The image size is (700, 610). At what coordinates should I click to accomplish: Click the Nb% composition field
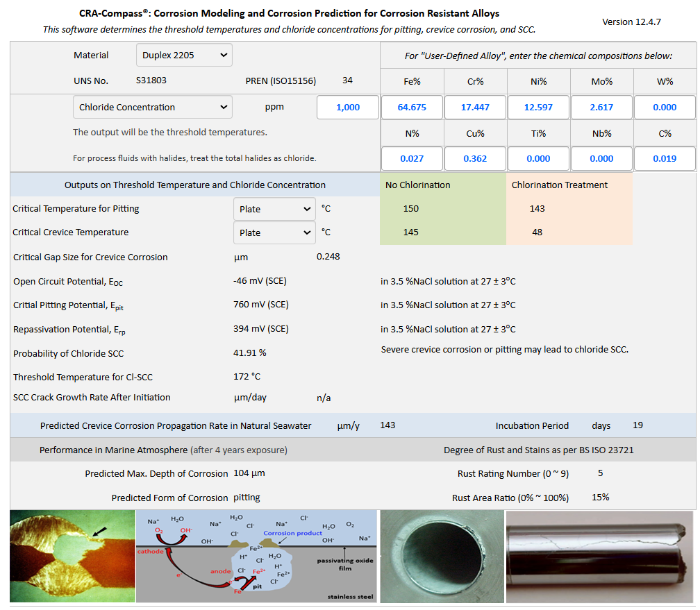pos(601,158)
